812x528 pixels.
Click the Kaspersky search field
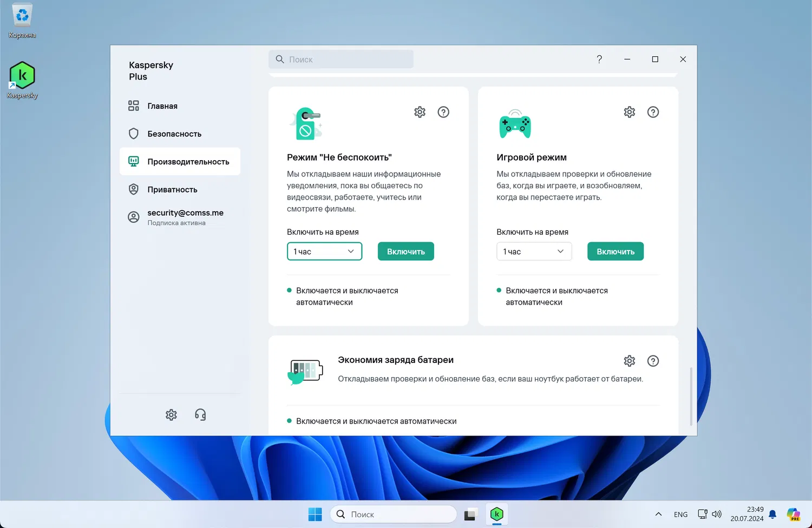pos(341,60)
